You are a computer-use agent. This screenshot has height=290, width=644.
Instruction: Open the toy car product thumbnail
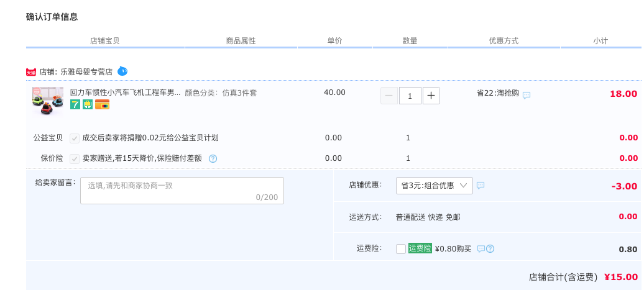click(x=48, y=101)
